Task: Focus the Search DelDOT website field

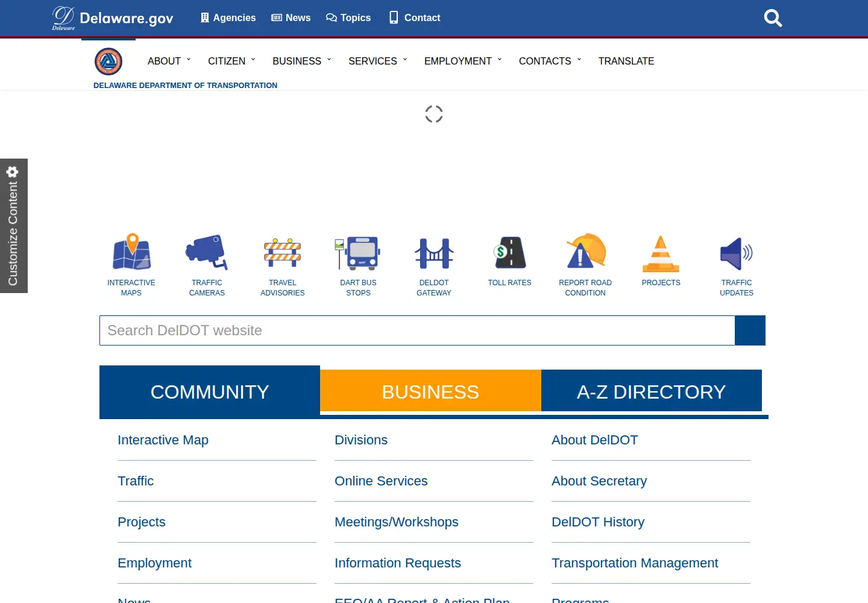Action: point(417,330)
